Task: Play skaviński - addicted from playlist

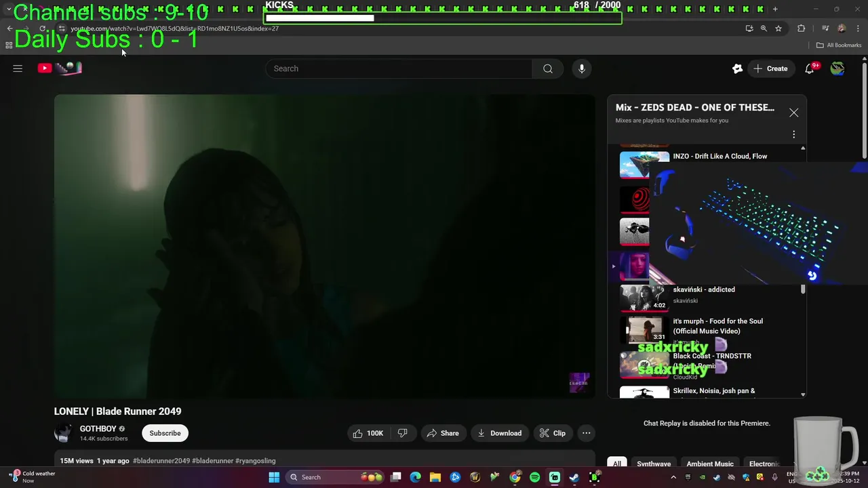Action: [x=704, y=289]
